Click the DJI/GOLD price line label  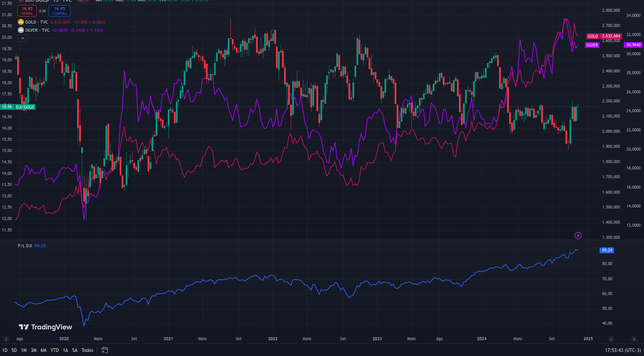click(x=25, y=107)
